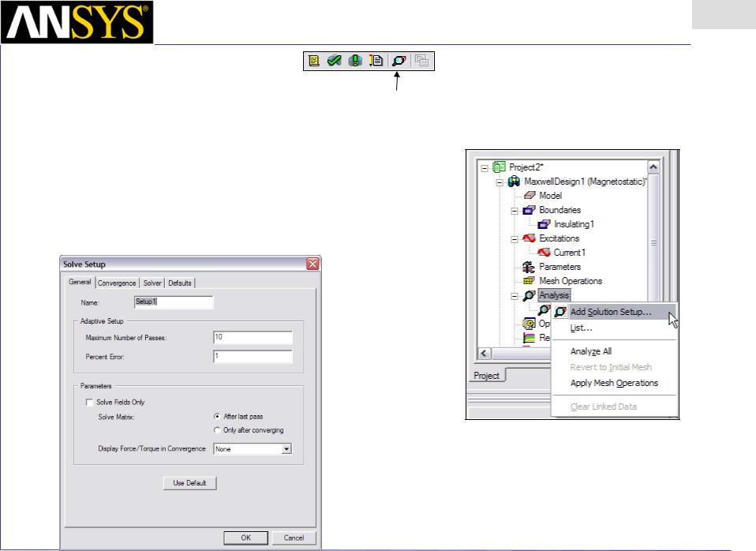Select the After last pass radio button
756x551 pixels.
pyautogui.click(x=217, y=416)
